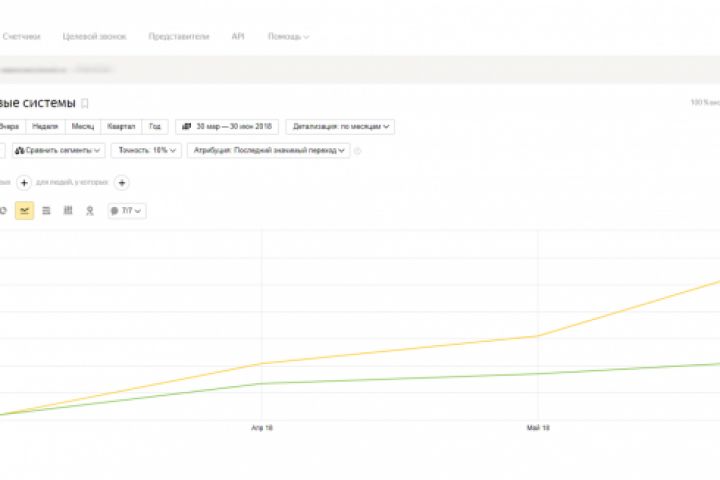Screen dimensions: 720x480
Task: Select the Неделя period
Action: pos(45,127)
